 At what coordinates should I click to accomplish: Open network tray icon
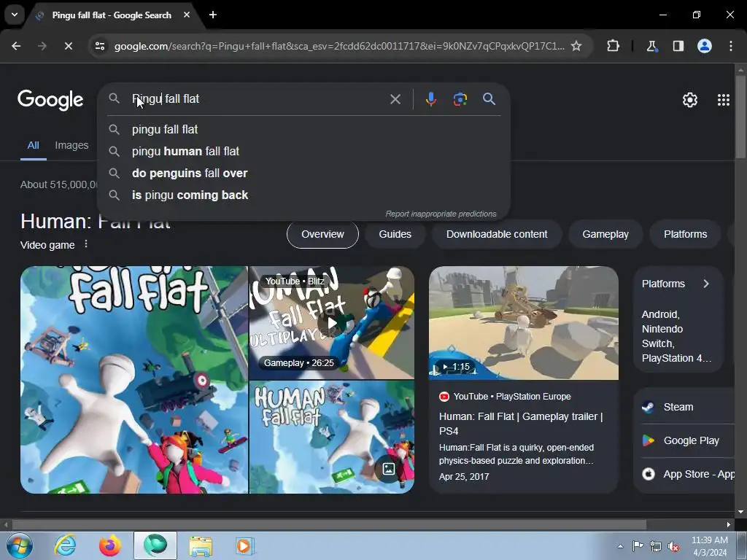click(x=656, y=547)
